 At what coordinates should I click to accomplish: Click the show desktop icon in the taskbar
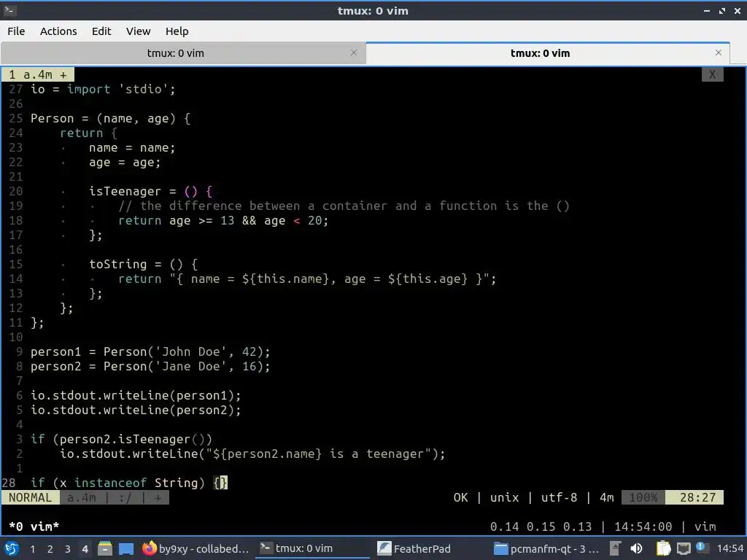126,548
